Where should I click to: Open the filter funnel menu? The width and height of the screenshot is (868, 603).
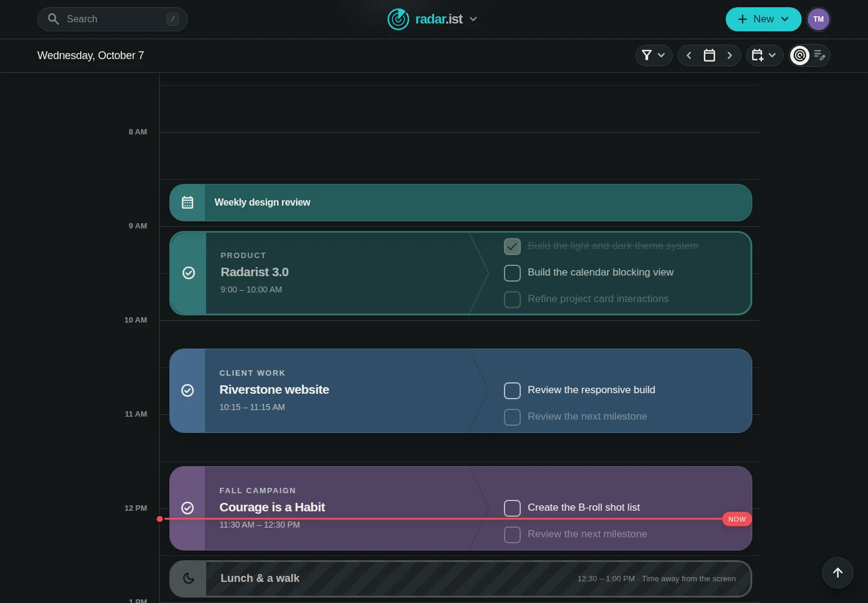653,55
